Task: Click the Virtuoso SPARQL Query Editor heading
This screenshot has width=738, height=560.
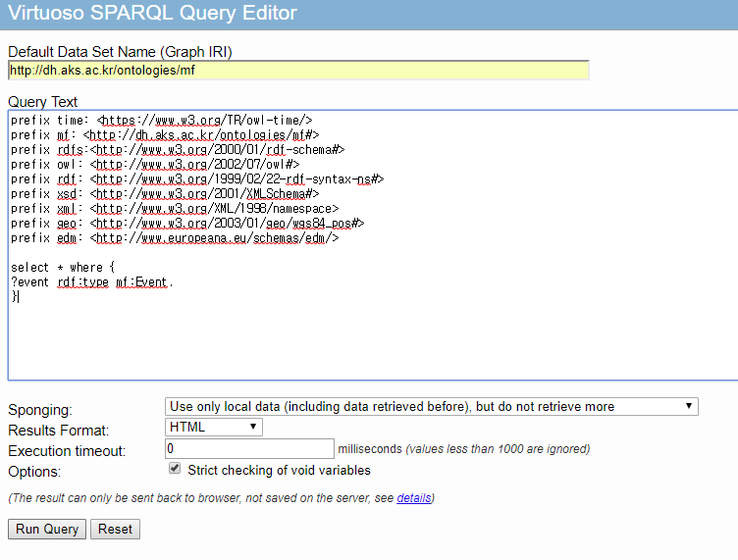Action: coord(152,15)
